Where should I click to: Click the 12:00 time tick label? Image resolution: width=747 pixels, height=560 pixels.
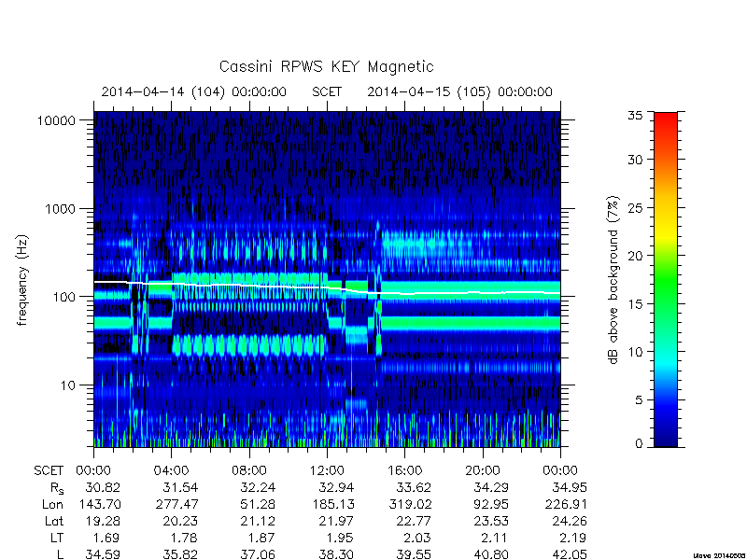click(x=327, y=471)
